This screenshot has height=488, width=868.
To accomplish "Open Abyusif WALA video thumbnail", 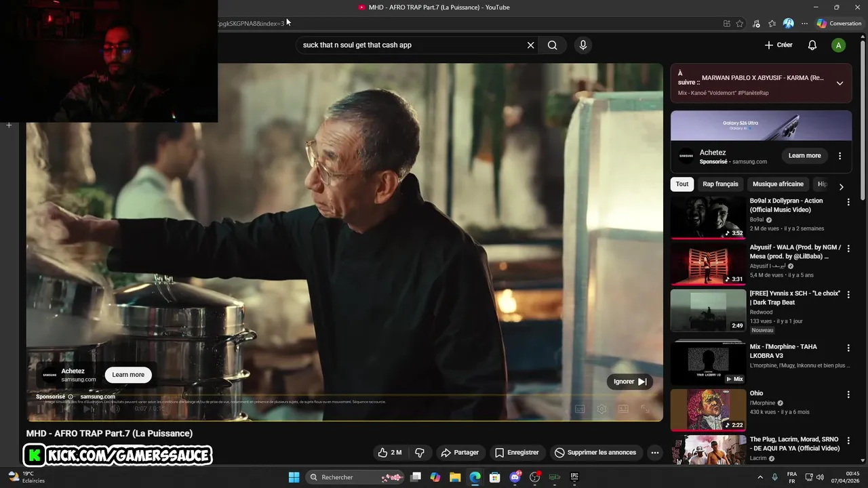I will (x=708, y=264).
